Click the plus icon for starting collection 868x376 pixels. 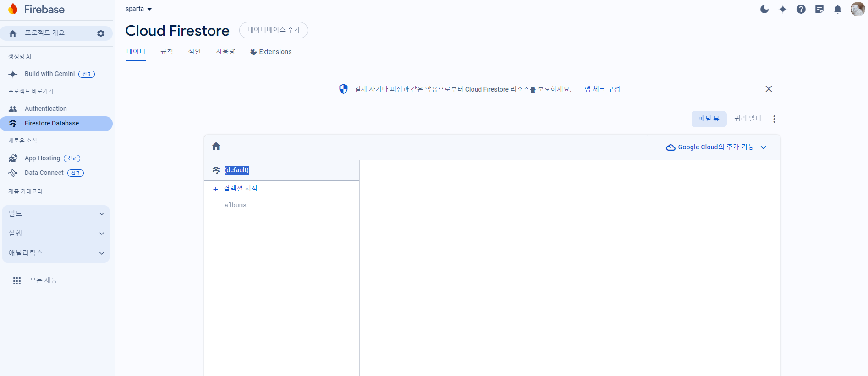pyautogui.click(x=215, y=189)
